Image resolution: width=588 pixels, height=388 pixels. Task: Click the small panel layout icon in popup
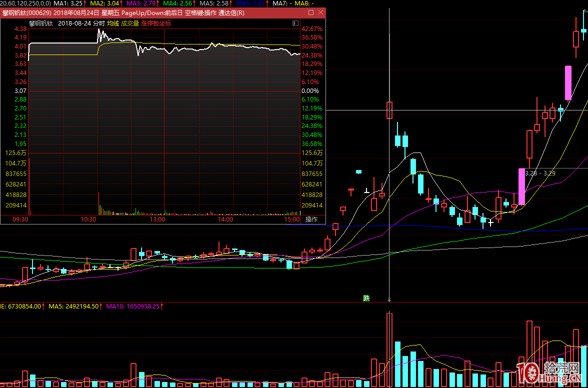[295, 23]
